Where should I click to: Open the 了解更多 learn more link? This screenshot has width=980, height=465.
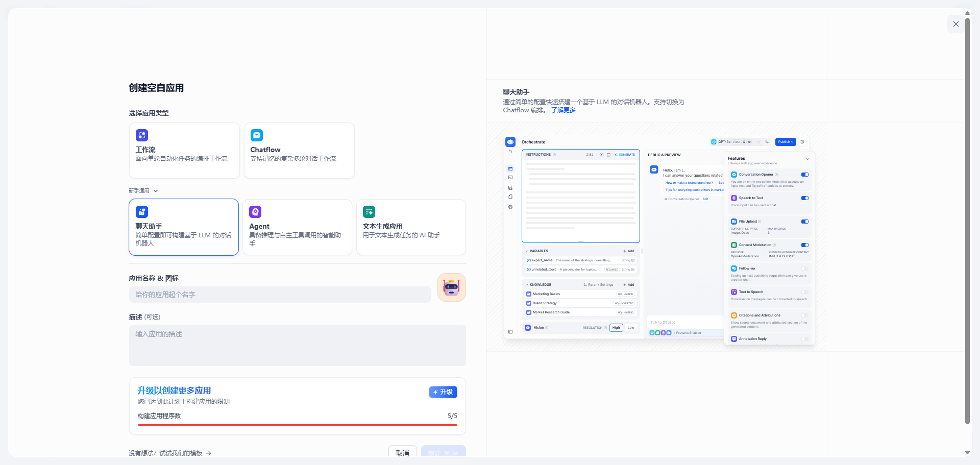click(x=563, y=110)
